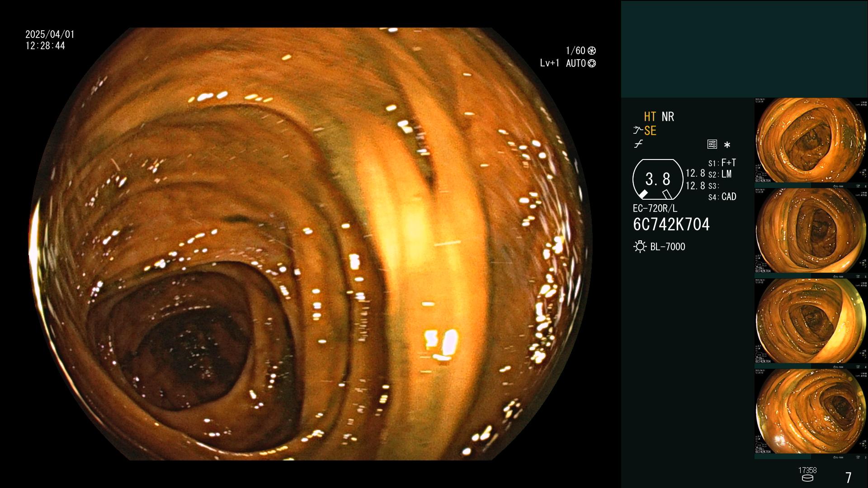Click the scope tip diagram showing 3.8
868x488 pixels.
pyautogui.click(x=658, y=179)
